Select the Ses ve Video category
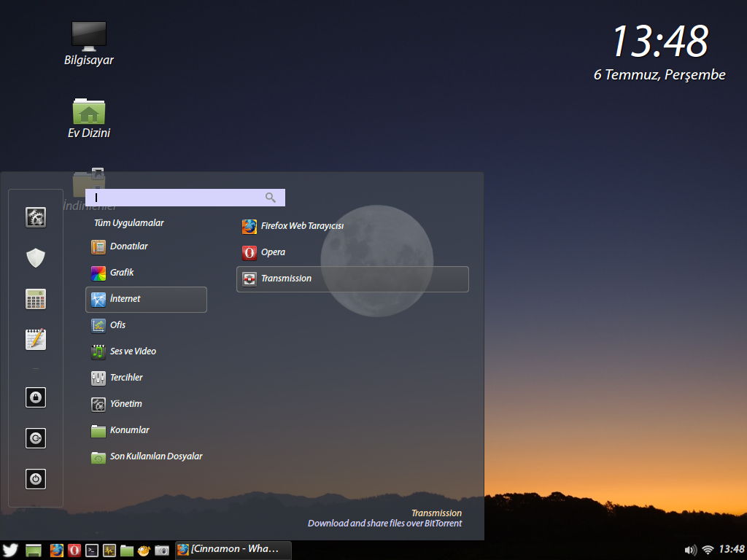Screen dimensions: 747x560 click(146, 351)
